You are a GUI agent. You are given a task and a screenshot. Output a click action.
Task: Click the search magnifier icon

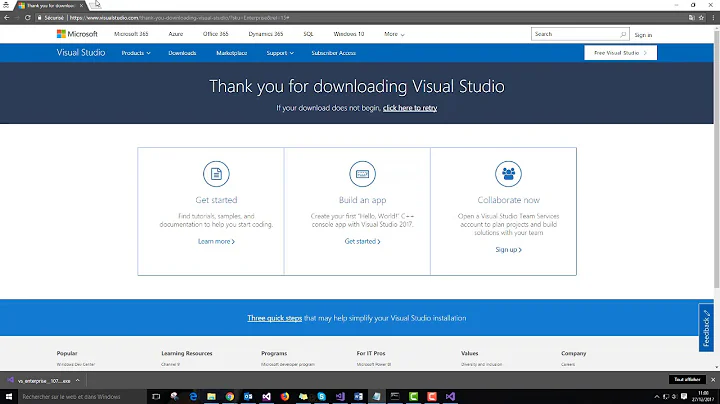623,34
